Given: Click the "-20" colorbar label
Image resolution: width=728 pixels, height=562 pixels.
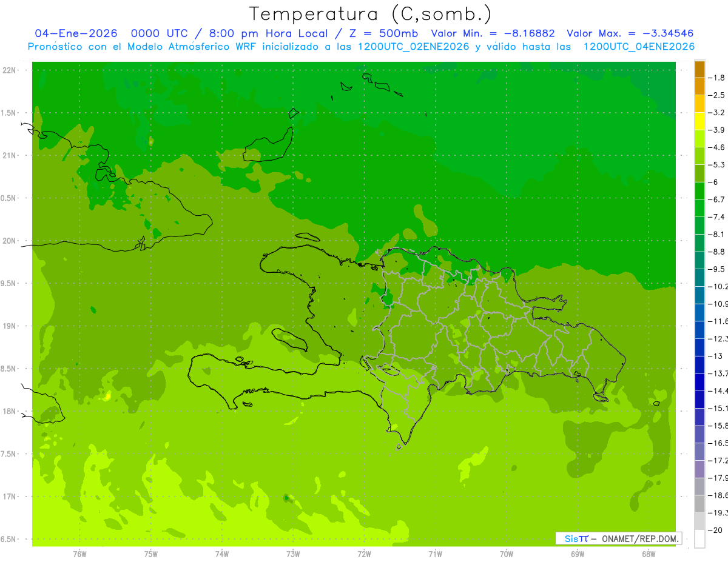Looking at the screenshot, I should coord(716,530).
